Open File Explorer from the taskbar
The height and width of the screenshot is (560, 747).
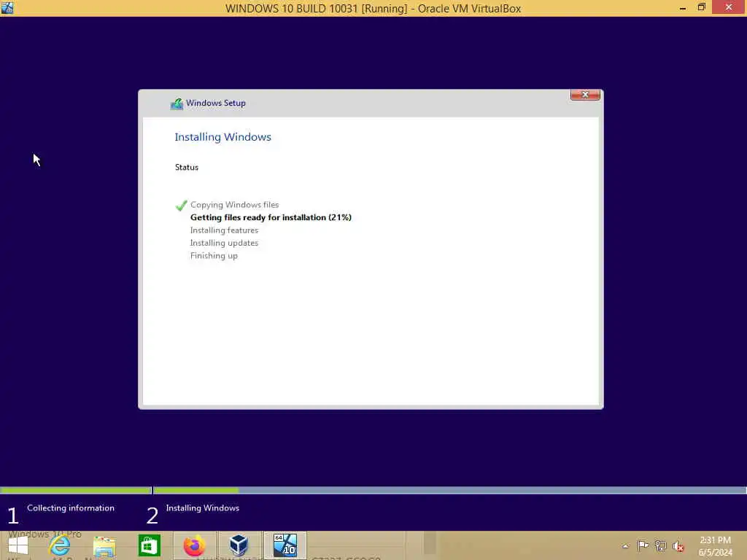[104, 546]
